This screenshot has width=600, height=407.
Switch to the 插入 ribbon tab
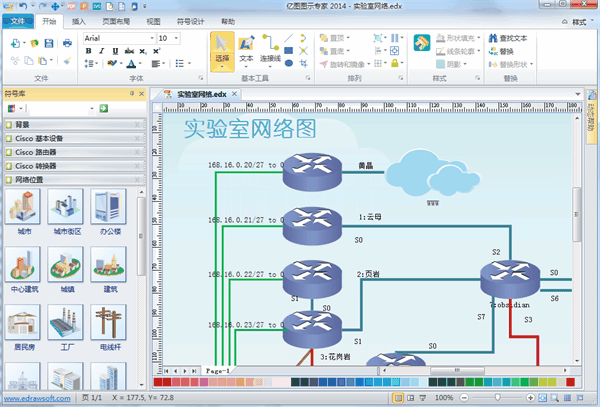(78, 21)
